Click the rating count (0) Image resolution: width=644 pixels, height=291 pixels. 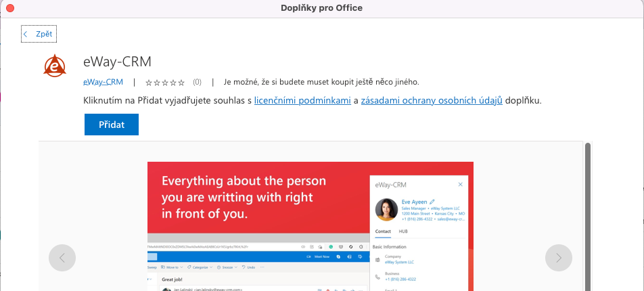pos(197,82)
